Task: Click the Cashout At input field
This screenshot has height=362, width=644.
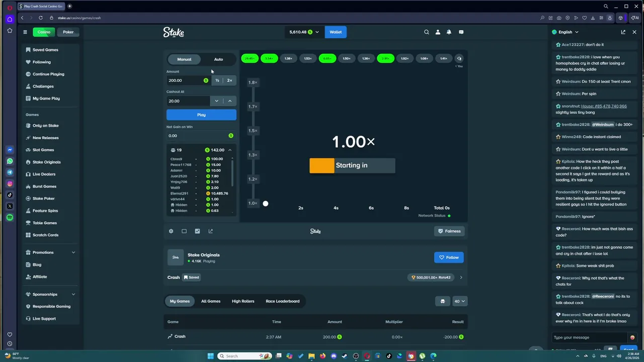Action: [x=189, y=101]
